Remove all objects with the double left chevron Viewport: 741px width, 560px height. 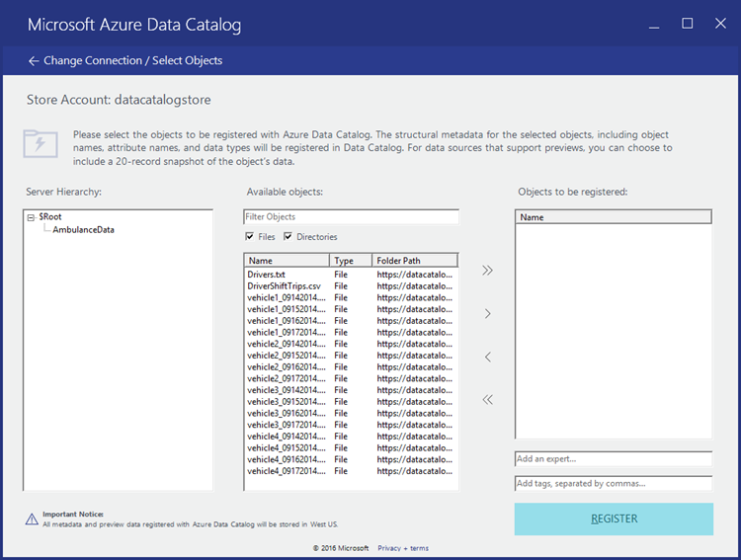pyautogui.click(x=487, y=400)
